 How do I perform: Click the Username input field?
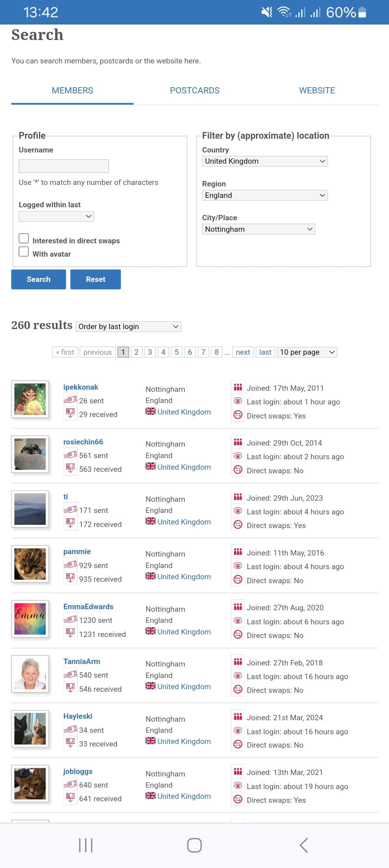[x=64, y=166]
